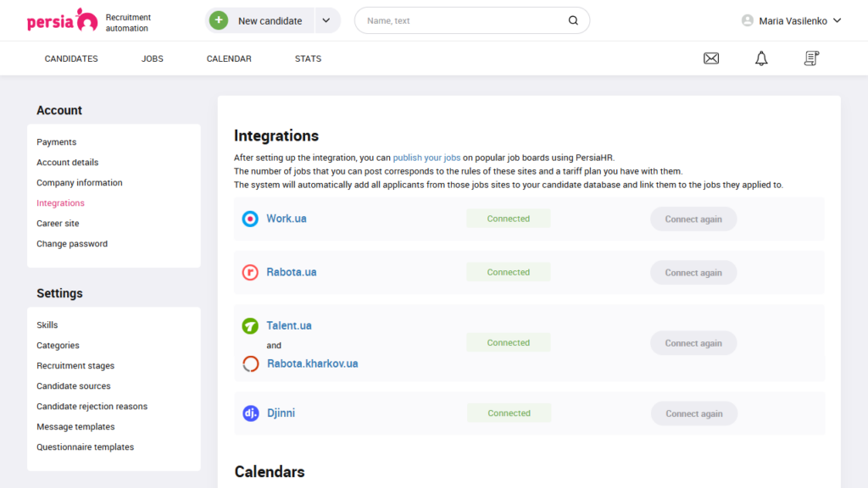This screenshot has width=868, height=488.
Task: Open Skills settings
Action: (x=47, y=325)
